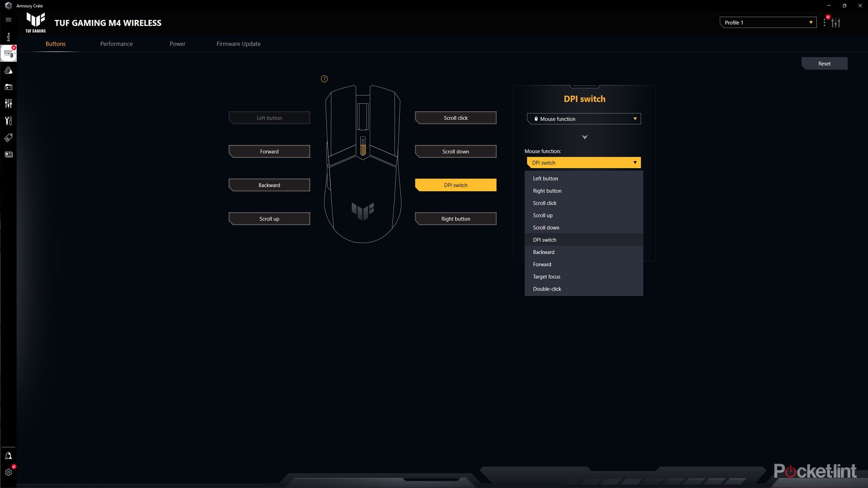Image resolution: width=868 pixels, height=488 pixels.
Task: Click the down chevron below Mouse function
Action: click(x=585, y=137)
